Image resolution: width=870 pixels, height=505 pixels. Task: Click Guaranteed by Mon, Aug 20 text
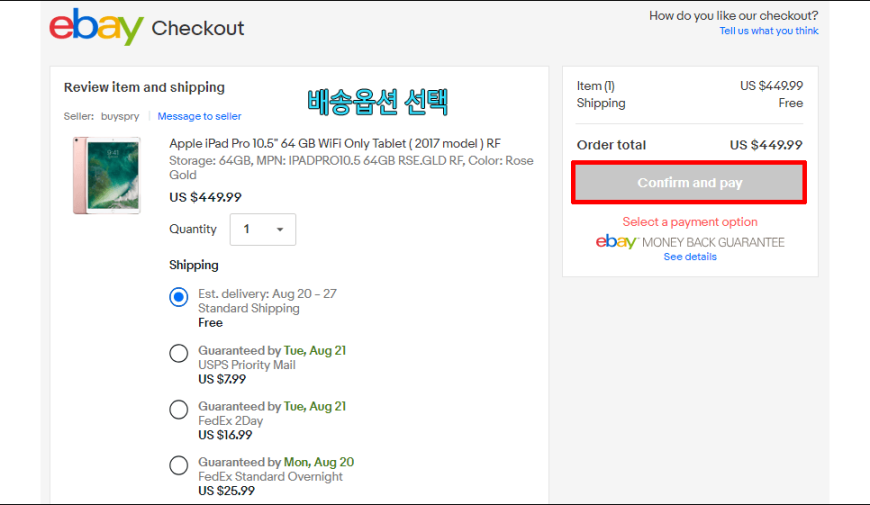click(276, 462)
